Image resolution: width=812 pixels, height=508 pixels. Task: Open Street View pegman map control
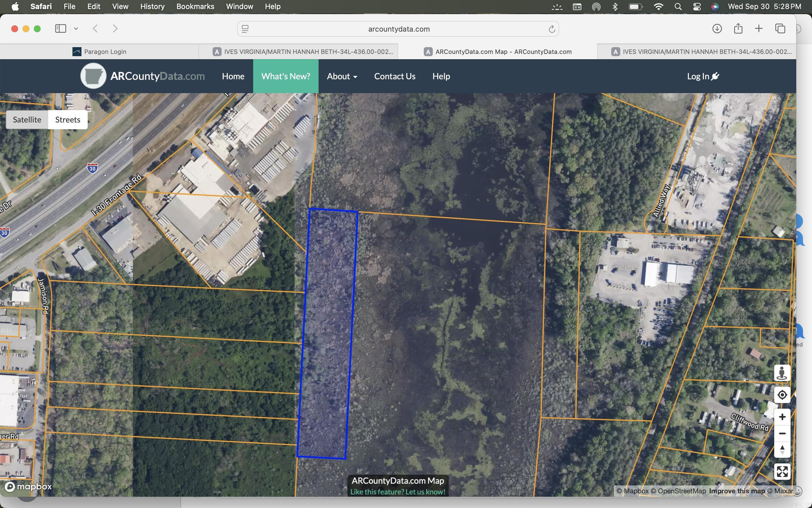pyautogui.click(x=782, y=373)
